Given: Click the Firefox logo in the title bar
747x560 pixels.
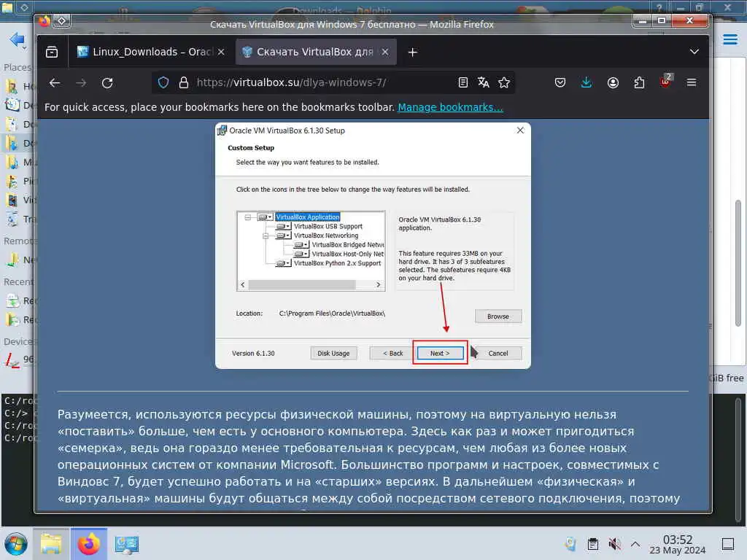Looking at the screenshot, I should [x=44, y=20].
